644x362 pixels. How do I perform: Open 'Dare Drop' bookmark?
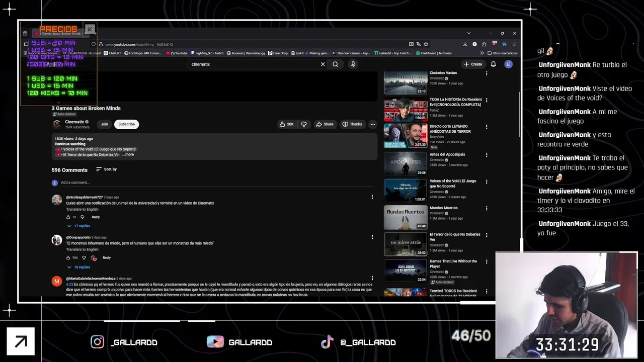[278, 53]
